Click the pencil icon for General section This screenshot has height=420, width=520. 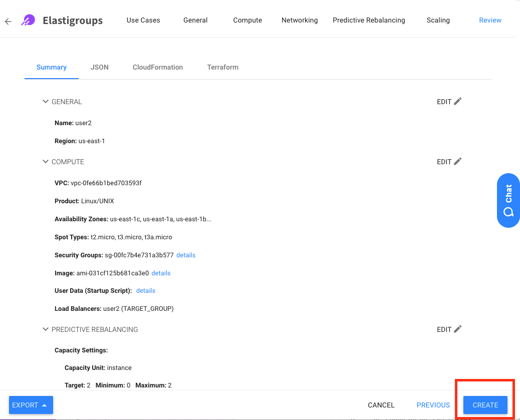pyautogui.click(x=457, y=102)
